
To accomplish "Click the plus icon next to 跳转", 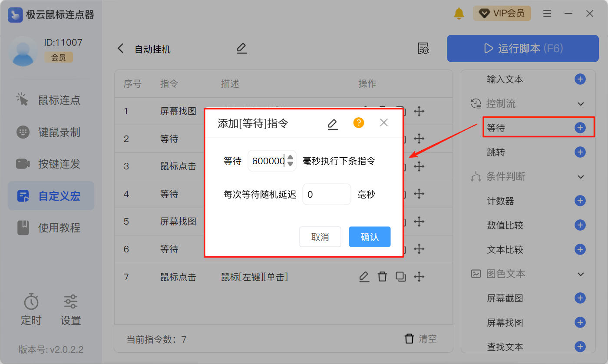I will point(580,152).
